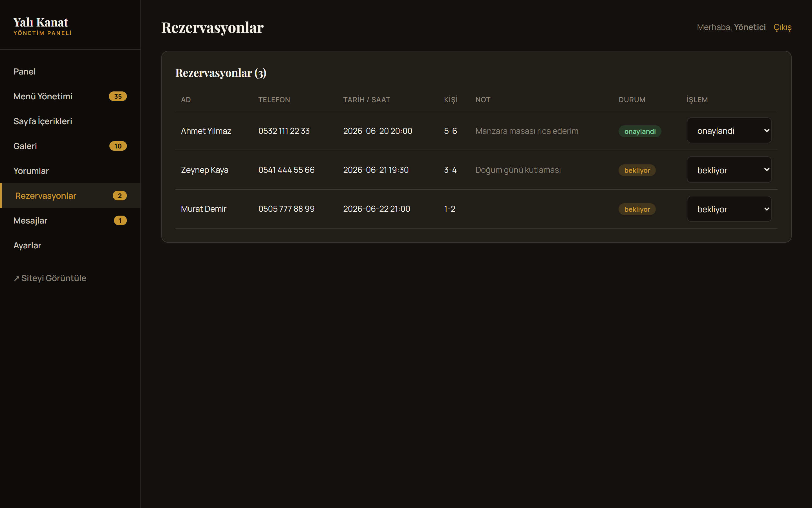Click the name Ahmet Yılmaz
This screenshot has height=508, width=812.
coord(206,131)
